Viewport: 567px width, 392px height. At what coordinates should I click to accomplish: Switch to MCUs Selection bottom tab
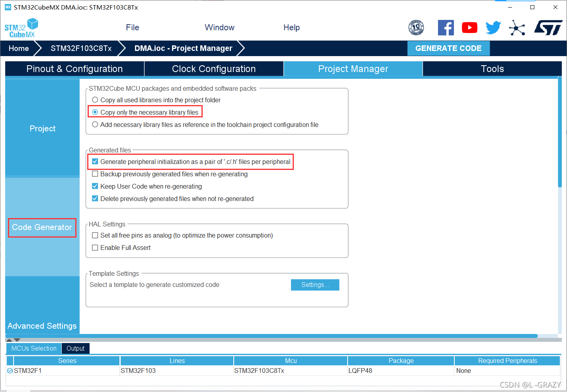(x=34, y=349)
